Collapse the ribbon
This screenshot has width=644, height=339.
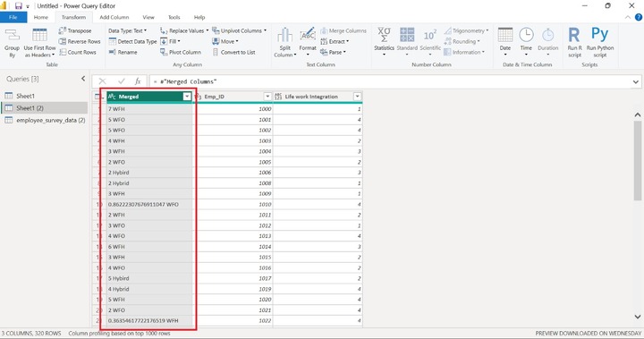pyautogui.click(x=628, y=17)
